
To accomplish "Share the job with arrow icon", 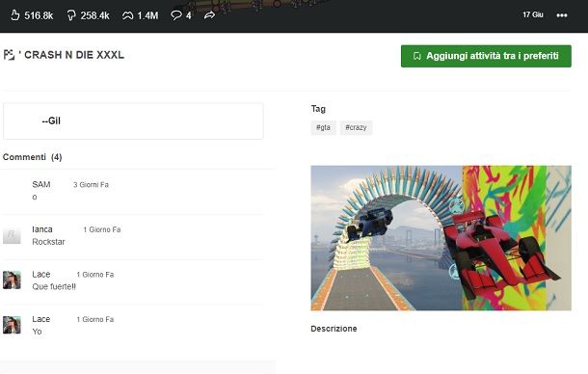I will pos(209,15).
